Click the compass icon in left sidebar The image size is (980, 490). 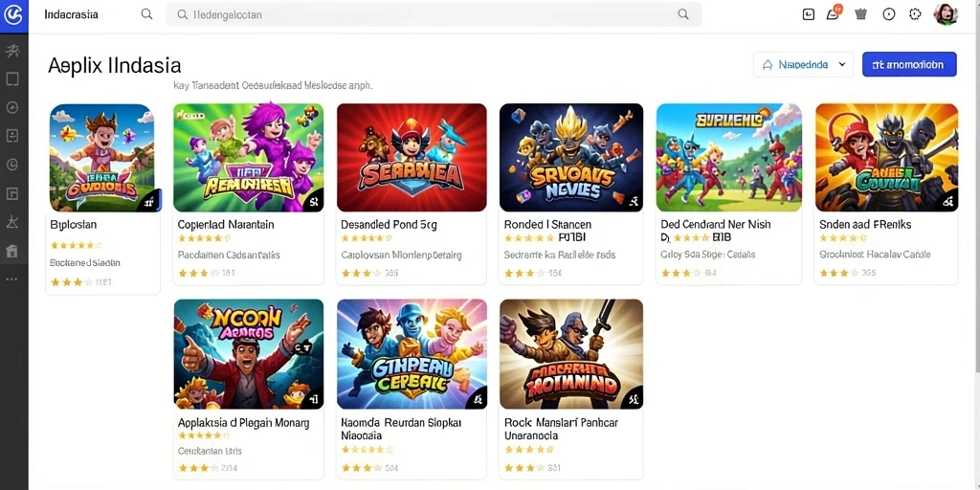11,107
